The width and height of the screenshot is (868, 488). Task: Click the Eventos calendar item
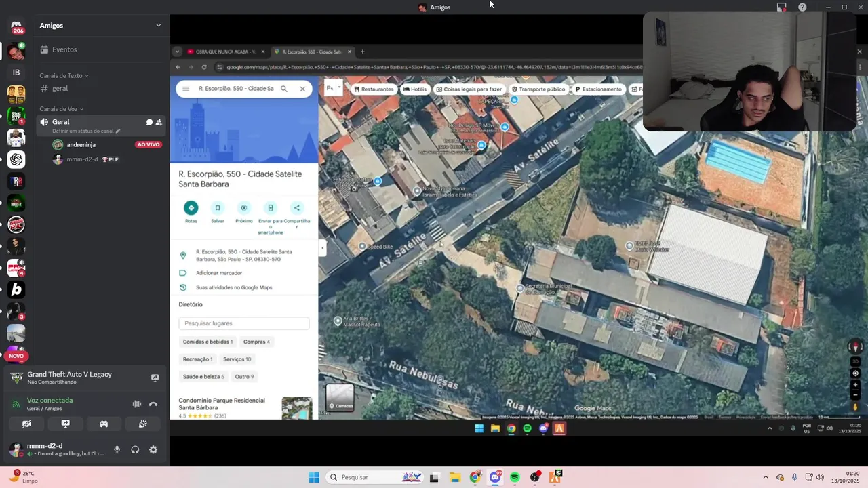click(58, 49)
